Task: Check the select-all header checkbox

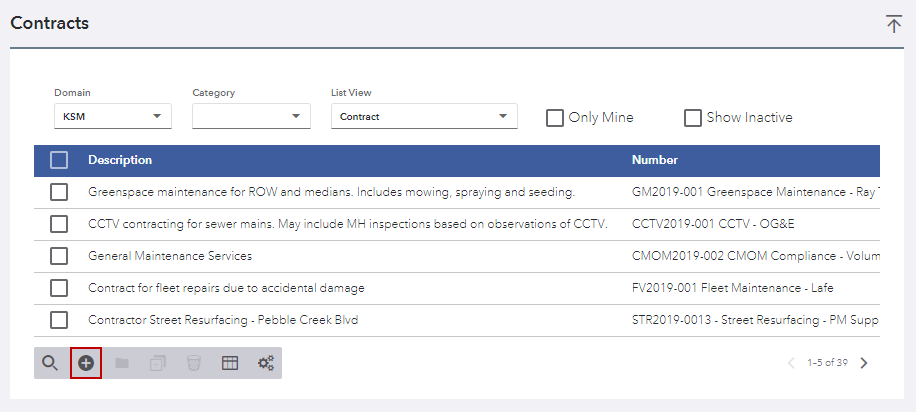Action: tap(59, 160)
